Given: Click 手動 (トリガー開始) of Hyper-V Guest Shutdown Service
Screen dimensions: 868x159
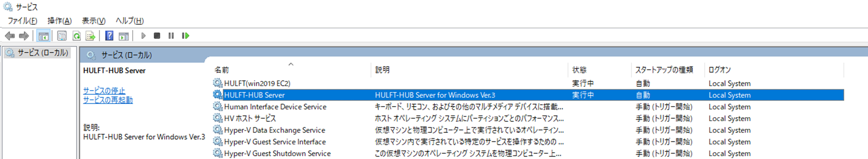Looking at the screenshot, I should (x=664, y=153).
